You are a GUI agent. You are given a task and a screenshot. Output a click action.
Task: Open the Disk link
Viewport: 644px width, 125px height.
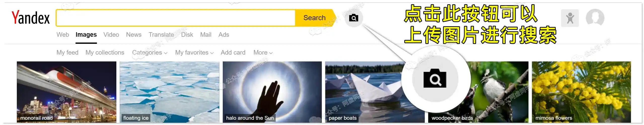(187, 35)
